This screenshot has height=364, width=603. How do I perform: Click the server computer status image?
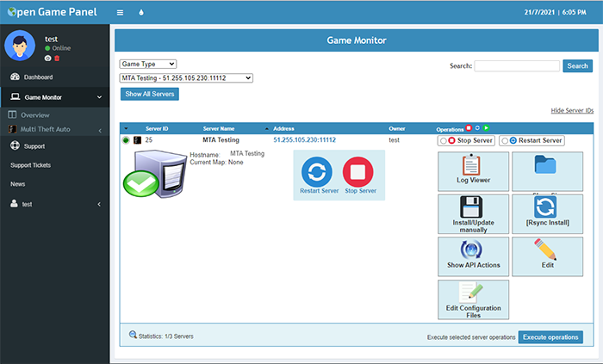pyautogui.click(x=155, y=174)
